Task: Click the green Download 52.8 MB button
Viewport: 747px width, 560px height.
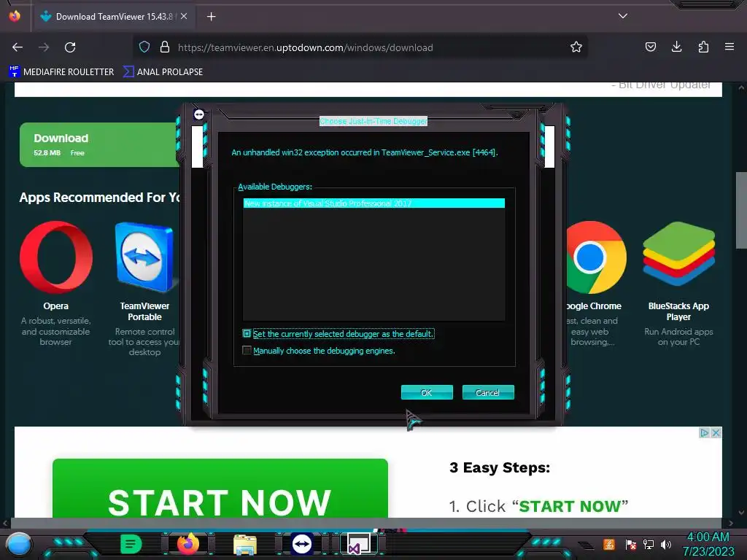Action: pos(99,145)
